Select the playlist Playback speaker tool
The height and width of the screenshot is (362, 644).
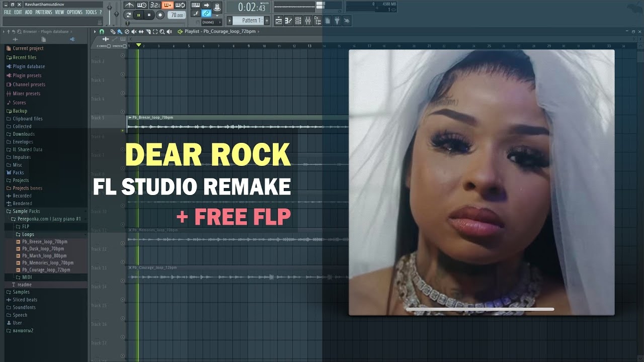coord(169,32)
